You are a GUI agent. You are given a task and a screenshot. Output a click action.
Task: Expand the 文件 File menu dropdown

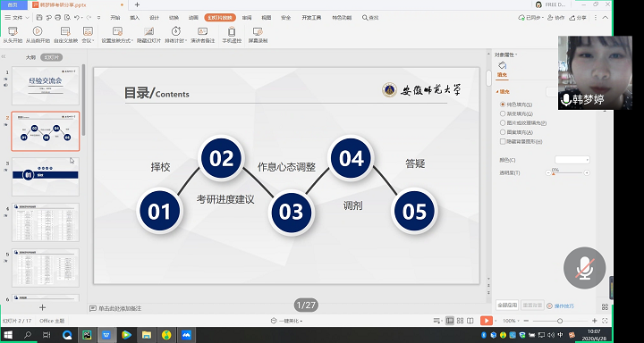tap(17, 18)
